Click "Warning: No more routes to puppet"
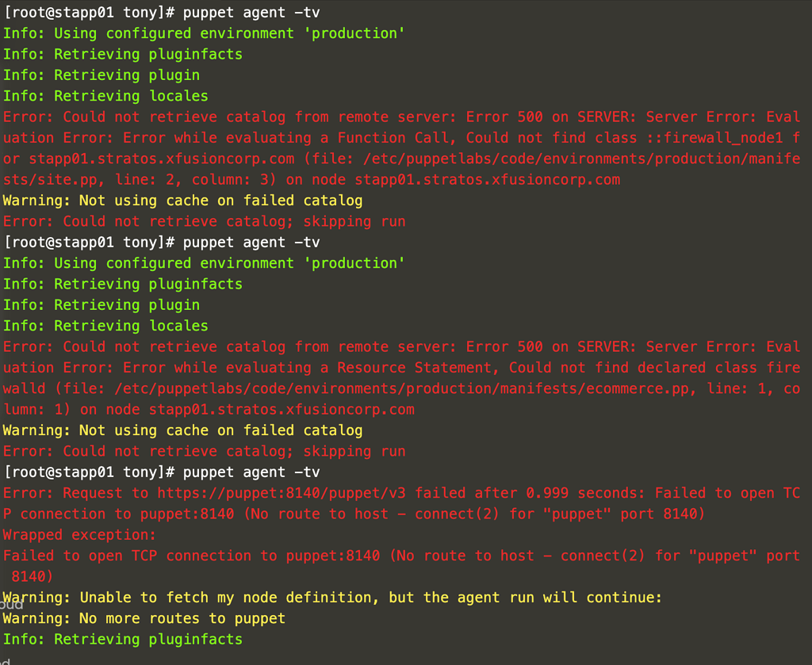Viewport: 812px width, 665px height. (x=144, y=618)
